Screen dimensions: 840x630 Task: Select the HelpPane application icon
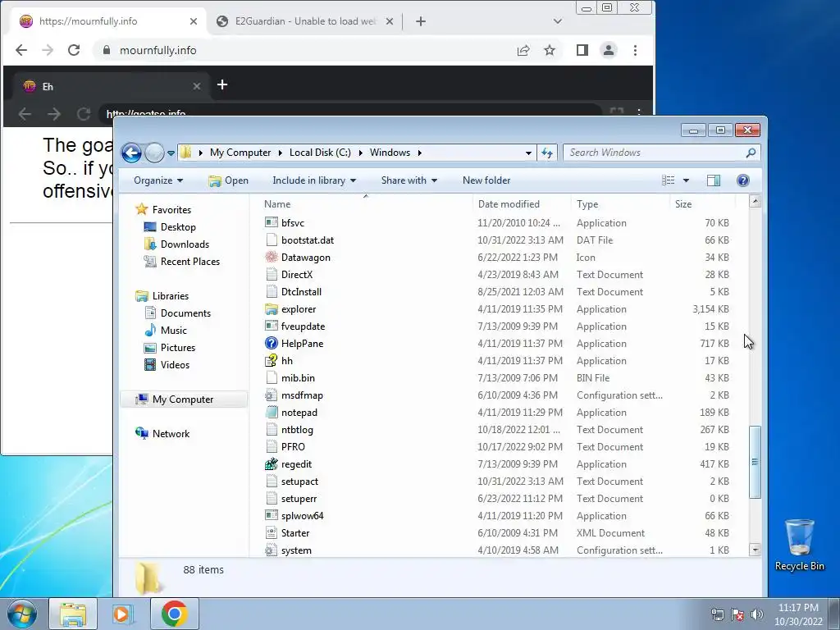pos(272,344)
